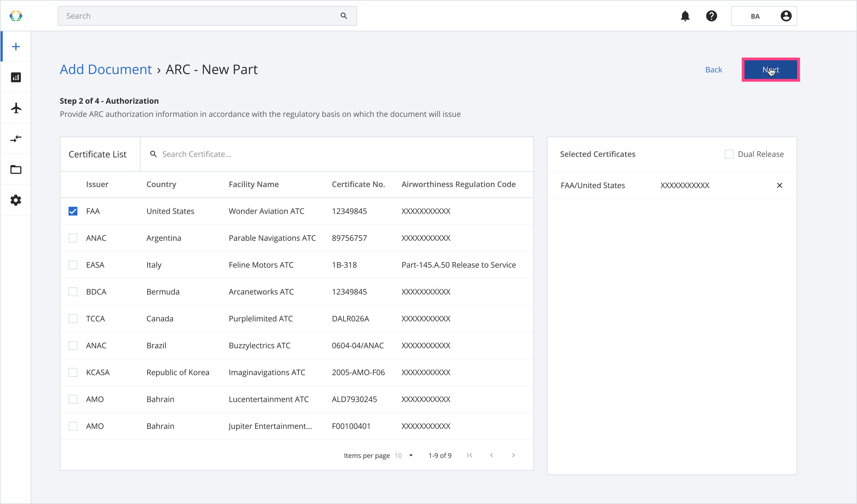Click previous page pagination arrow
Viewport: 857px width, 504px height.
tap(492, 455)
